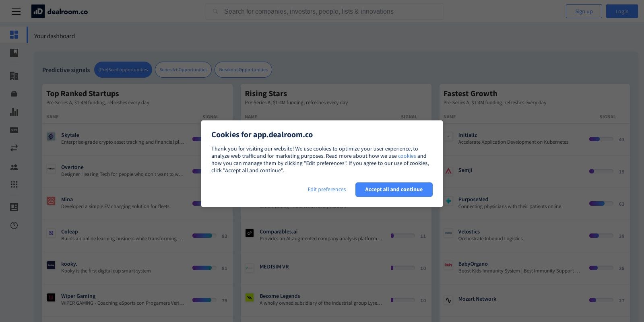
Task: Open the Wiper Gaming company name
Action: point(78,296)
